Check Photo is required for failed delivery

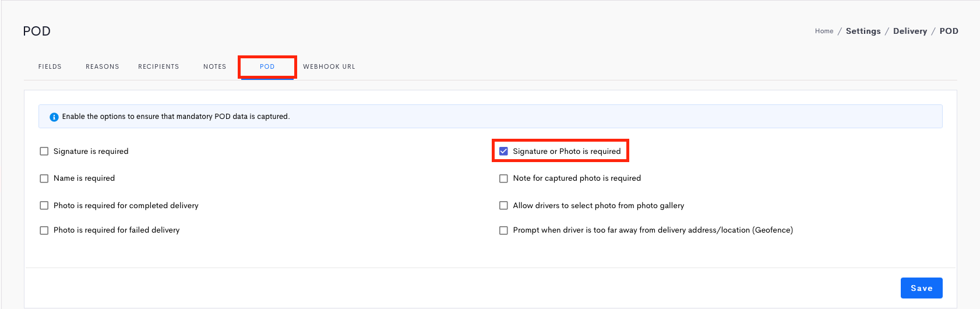(44, 230)
